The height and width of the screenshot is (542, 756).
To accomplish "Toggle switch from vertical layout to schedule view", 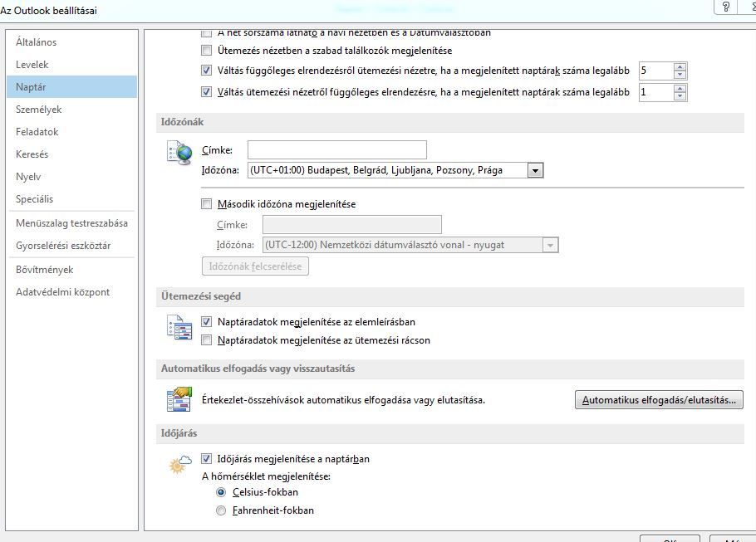I will click(x=206, y=71).
